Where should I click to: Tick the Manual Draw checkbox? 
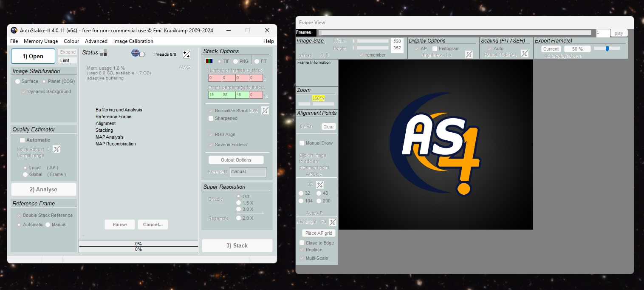(302, 143)
